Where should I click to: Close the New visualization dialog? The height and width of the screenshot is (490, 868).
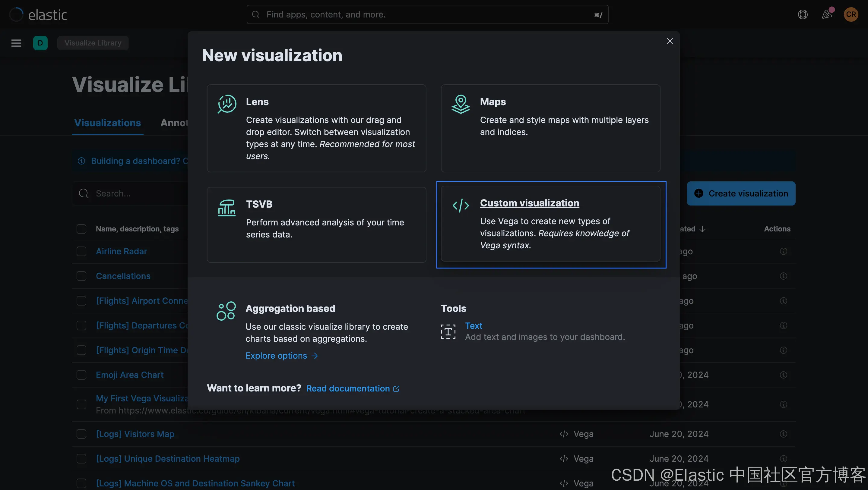(670, 41)
